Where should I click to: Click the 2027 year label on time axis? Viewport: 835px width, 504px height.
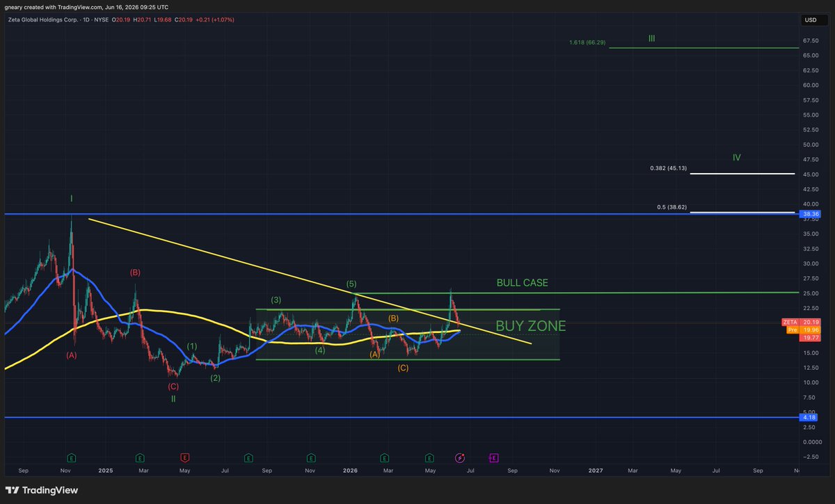coord(596,470)
